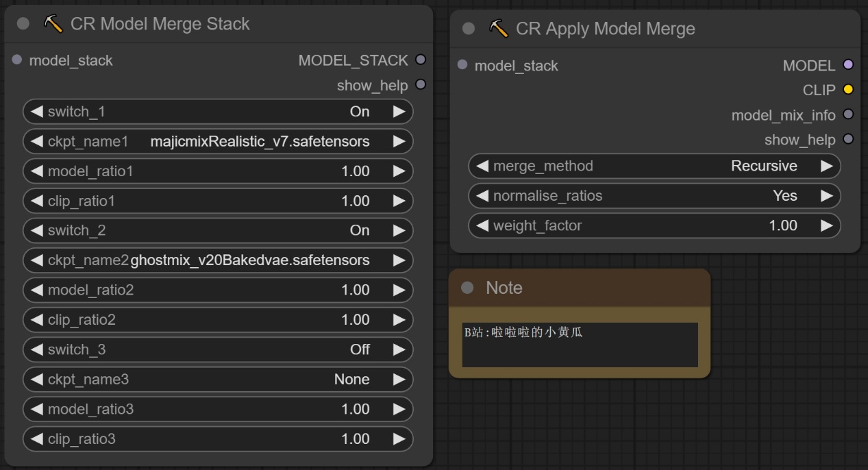Image resolution: width=868 pixels, height=470 pixels.
Task: Click the model_mix_info output port
Action: point(848,114)
